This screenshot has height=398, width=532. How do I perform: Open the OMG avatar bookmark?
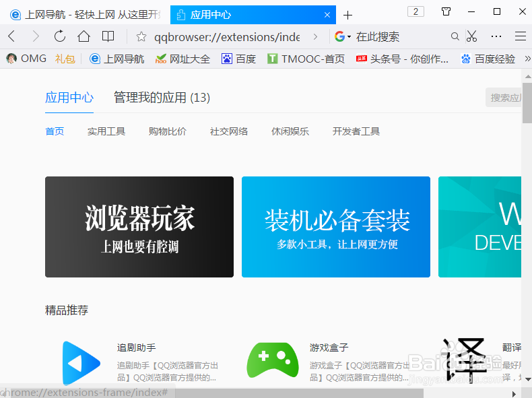click(x=26, y=59)
